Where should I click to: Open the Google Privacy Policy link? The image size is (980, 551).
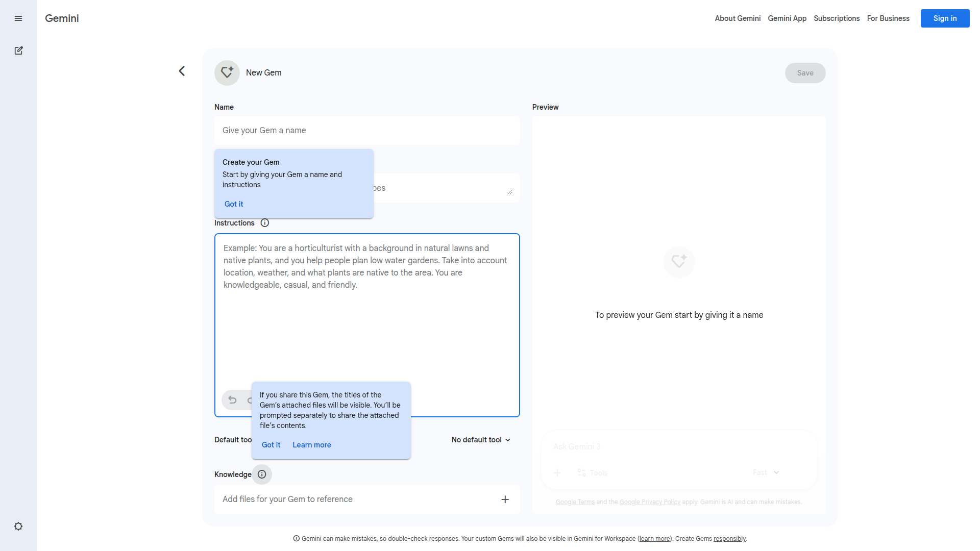click(650, 502)
